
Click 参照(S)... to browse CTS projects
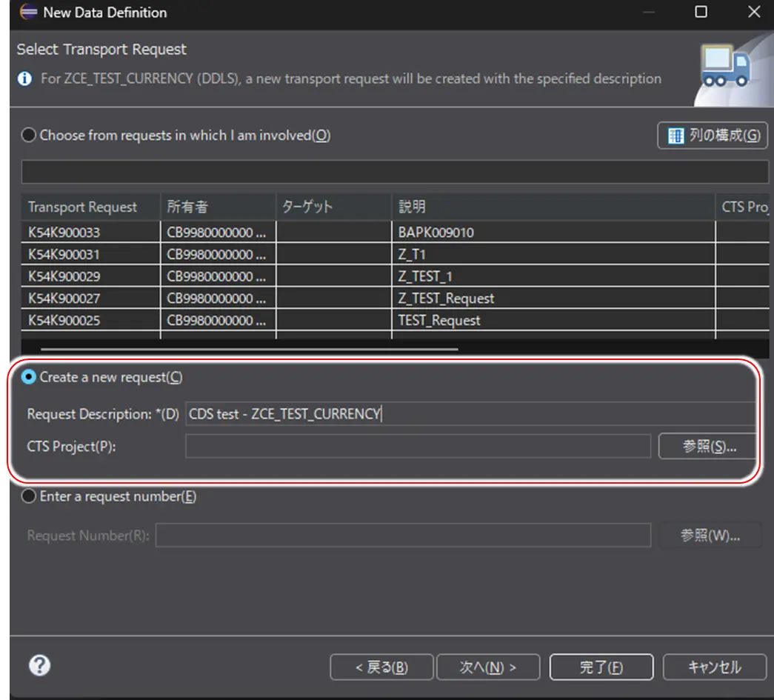pos(709,446)
